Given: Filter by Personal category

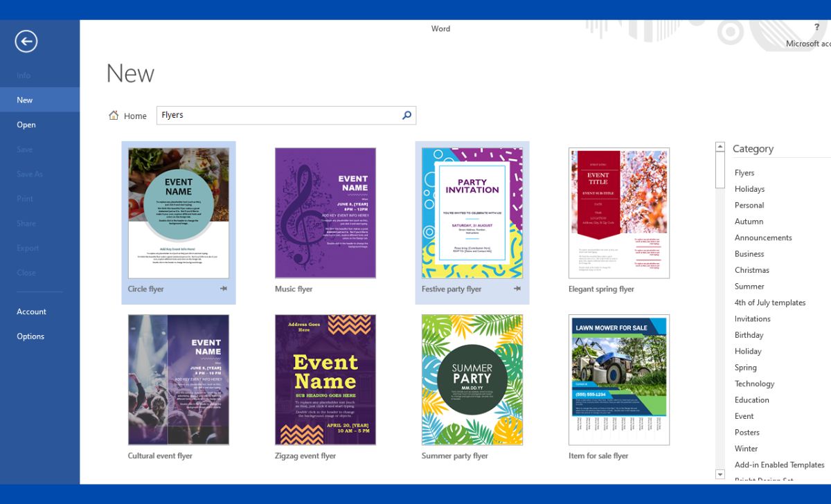Looking at the screenshot, I should (749, 206).
